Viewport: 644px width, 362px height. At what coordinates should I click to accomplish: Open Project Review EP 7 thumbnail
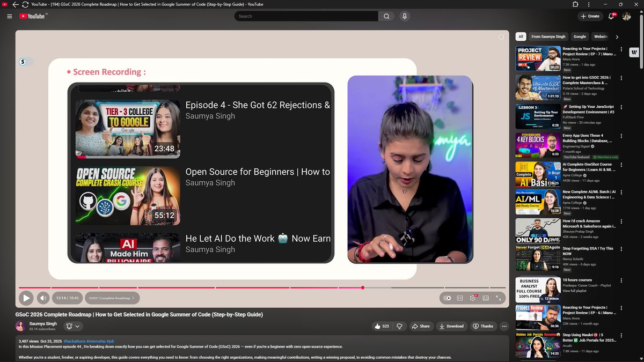pyautogui.click(x=538, y=58)
